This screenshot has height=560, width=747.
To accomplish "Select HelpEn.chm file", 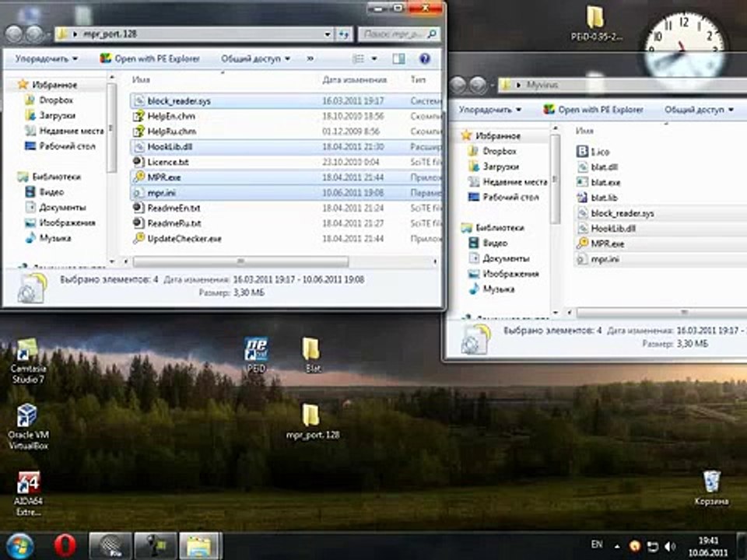I will 285,116.
